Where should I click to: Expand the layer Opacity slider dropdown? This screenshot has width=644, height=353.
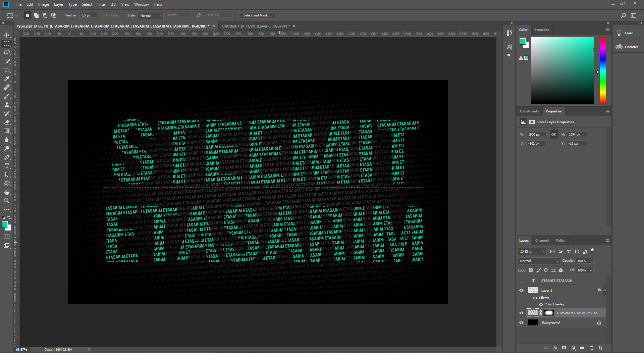[x=591, y=261]
